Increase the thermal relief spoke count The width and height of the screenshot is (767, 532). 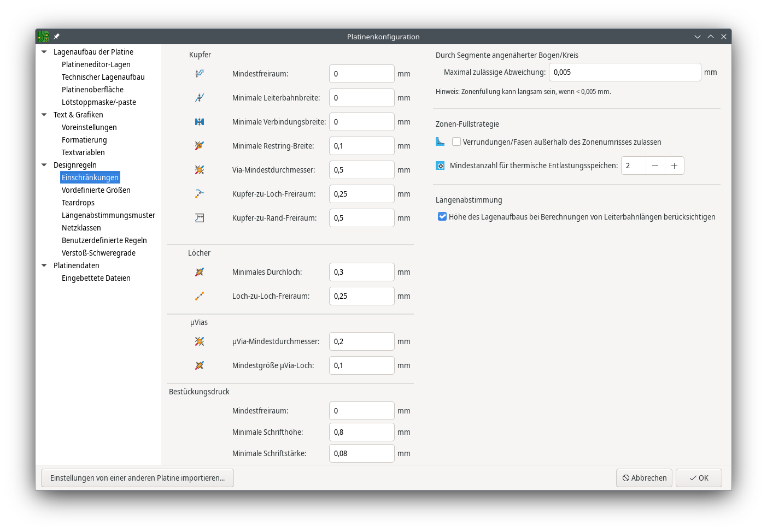click(674, 165)
